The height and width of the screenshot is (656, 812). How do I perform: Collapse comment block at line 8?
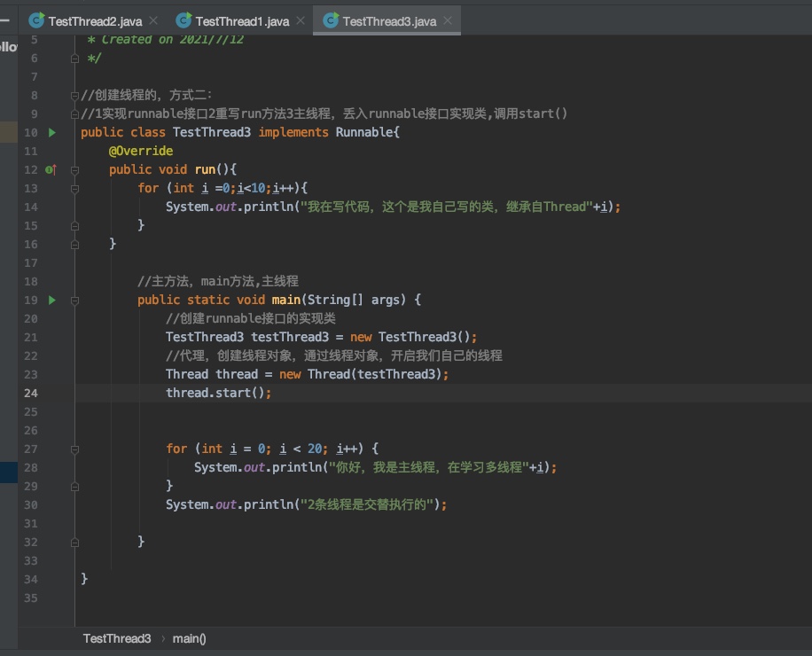pyautogui.click(x=75, y=96)
